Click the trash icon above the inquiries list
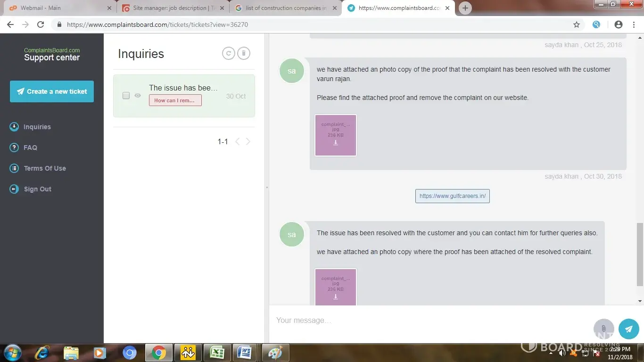The height and width of the screenshot is (362, 644). [243, 54]
